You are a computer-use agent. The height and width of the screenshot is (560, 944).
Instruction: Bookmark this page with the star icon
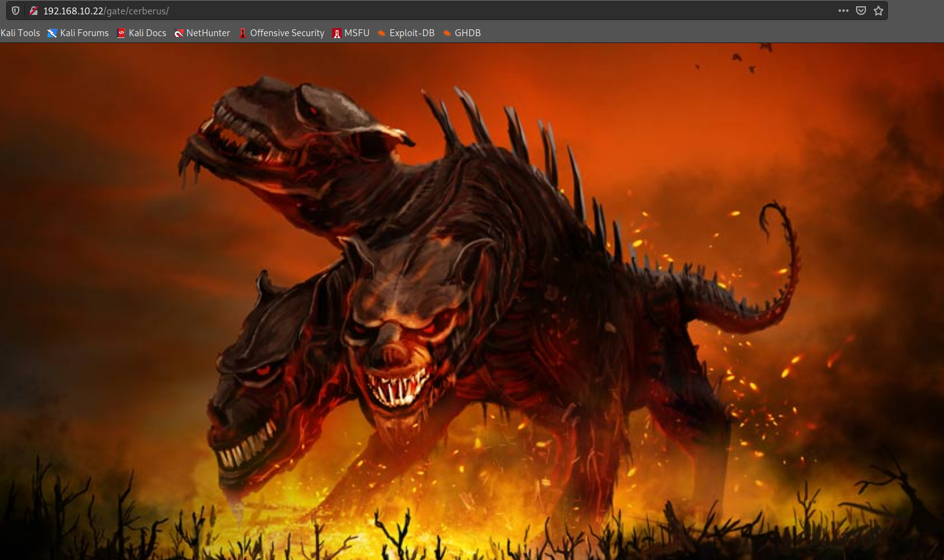(x=878, y=11)
